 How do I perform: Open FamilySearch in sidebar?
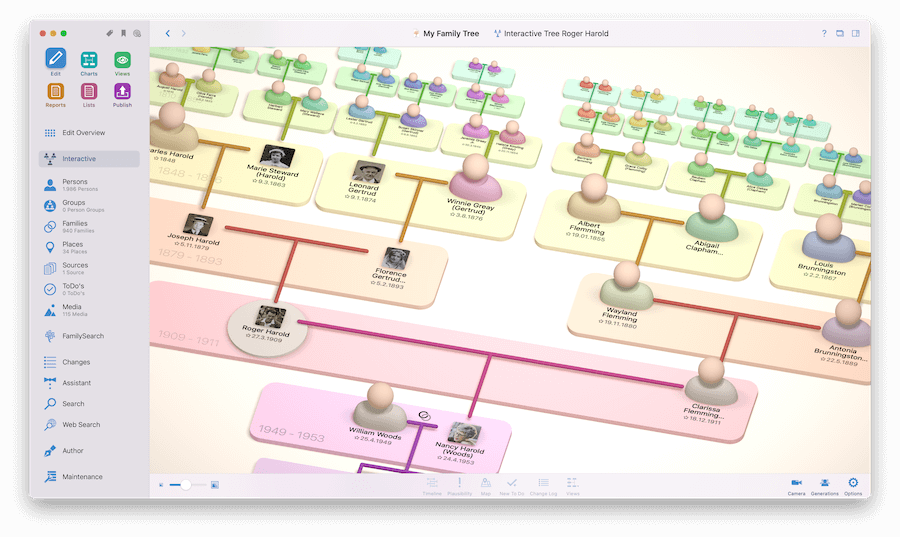[90, 336]
